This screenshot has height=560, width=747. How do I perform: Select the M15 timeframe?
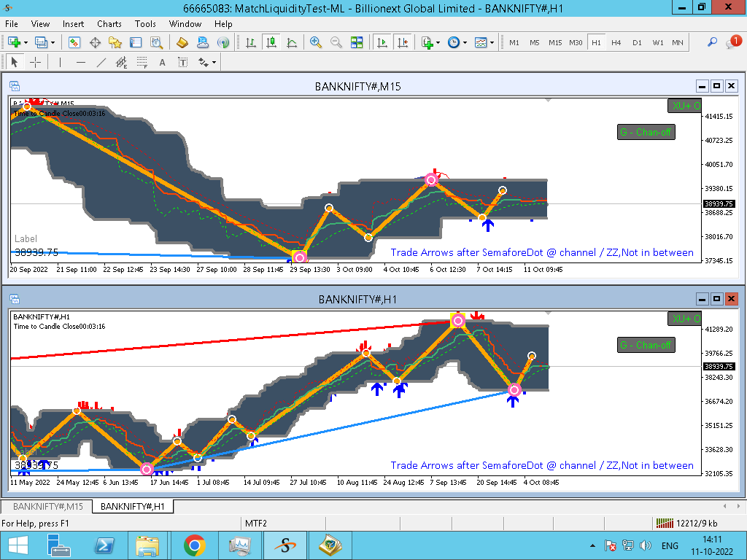click(555, 42)
